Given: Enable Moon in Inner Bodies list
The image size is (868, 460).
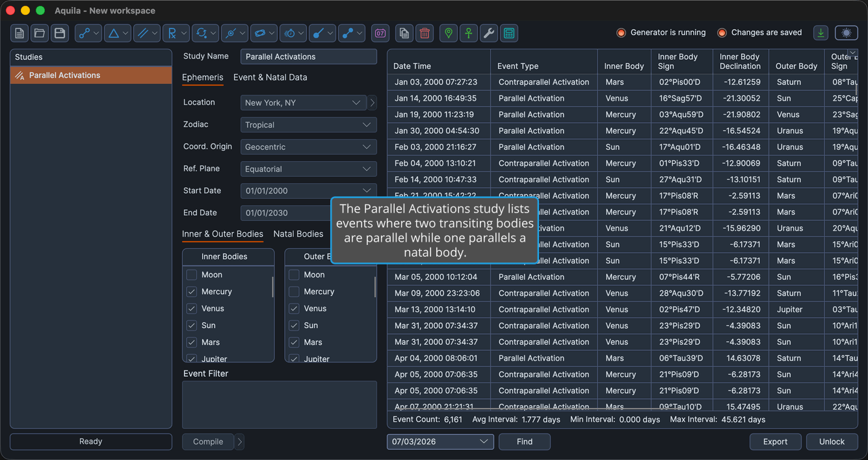Looking at the screenshot, I should tap(192, 275).
